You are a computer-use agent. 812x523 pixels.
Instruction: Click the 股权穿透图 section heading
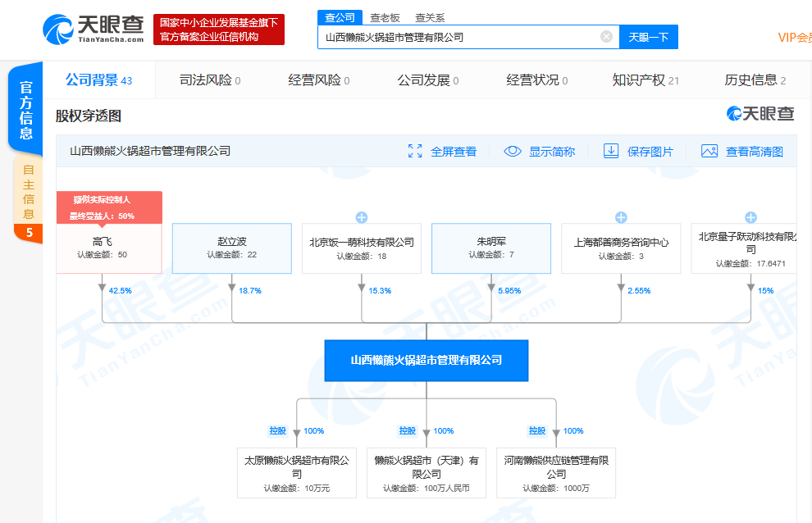click(89, 116)
